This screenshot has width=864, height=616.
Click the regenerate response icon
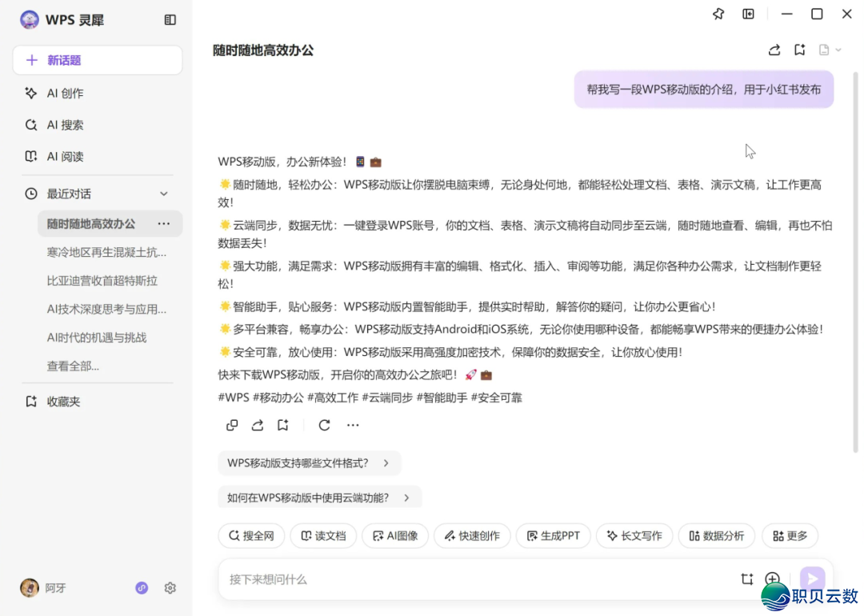[x=324, y=426]
